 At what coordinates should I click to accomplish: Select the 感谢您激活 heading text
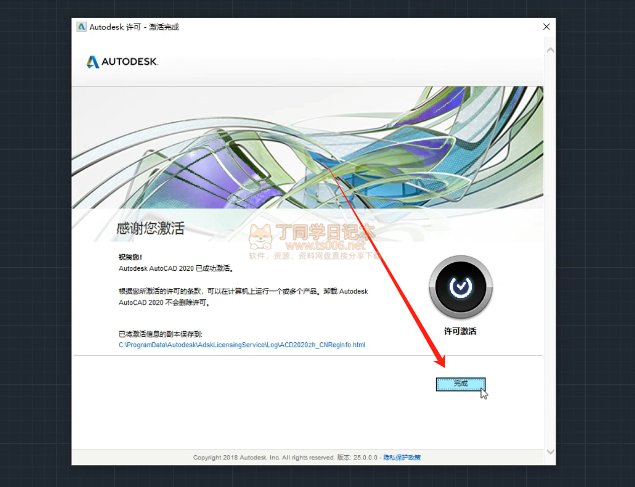click(150, 229)
